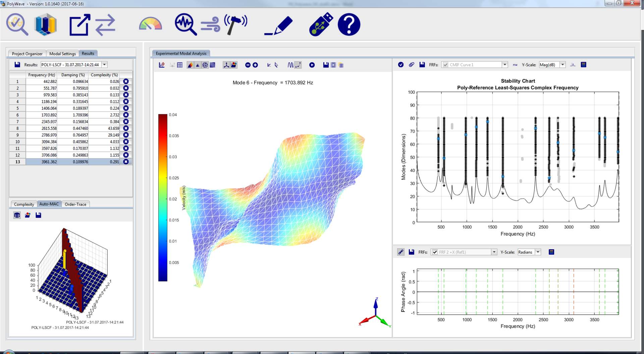This screenshot has height=354, width=644.
Task: Click the Damping (%) column header
Action: (73, 75)
